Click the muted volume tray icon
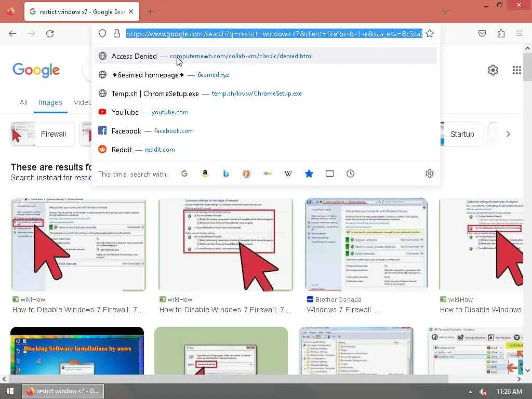Viewport: 532px width, 399px height. (x=483, y=392)
